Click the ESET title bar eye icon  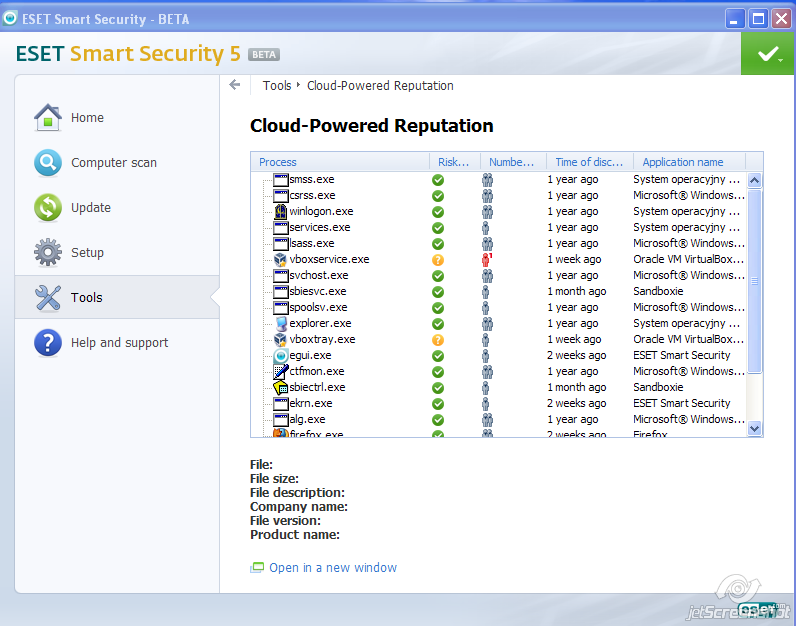point(10,18)
